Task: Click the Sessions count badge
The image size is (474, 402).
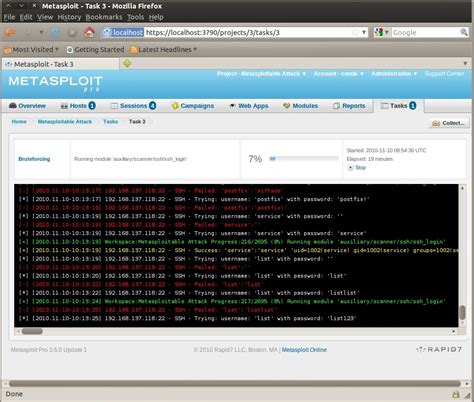Action: [152, 106]
